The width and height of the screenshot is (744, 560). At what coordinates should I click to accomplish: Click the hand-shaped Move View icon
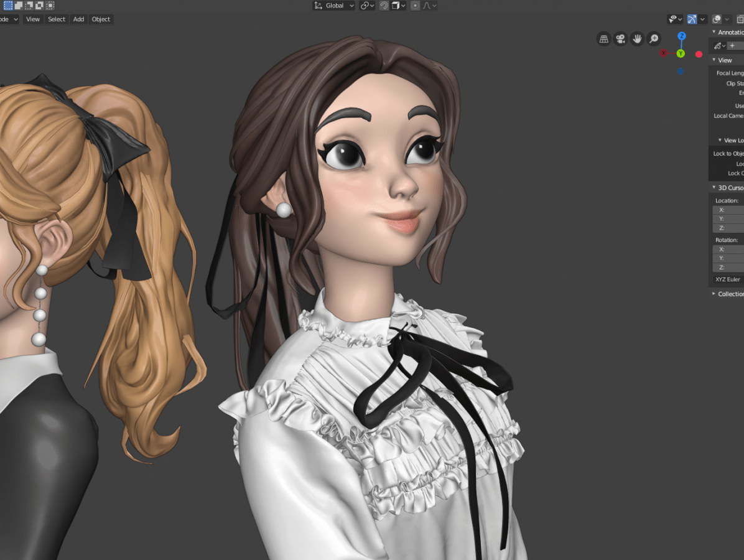pos(637,39)
